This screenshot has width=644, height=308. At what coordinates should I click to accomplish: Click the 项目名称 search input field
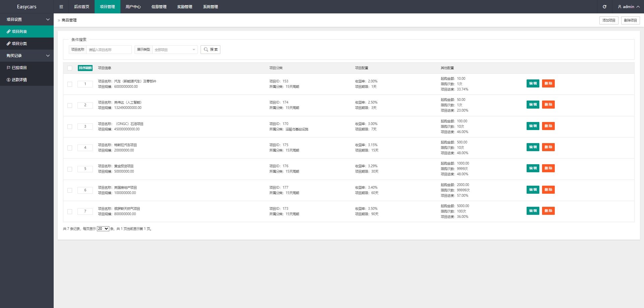(109, 50)
